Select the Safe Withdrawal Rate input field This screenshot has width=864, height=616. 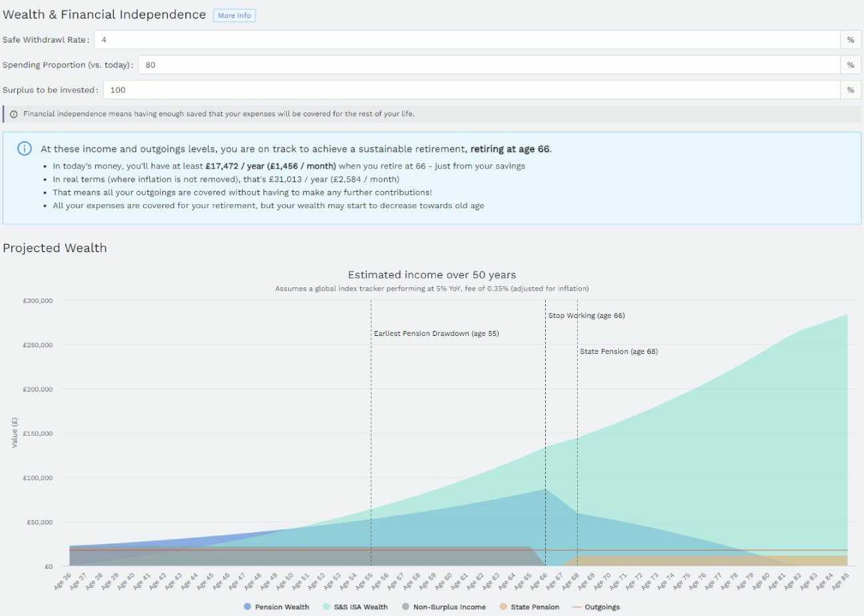tap(466, 39)
